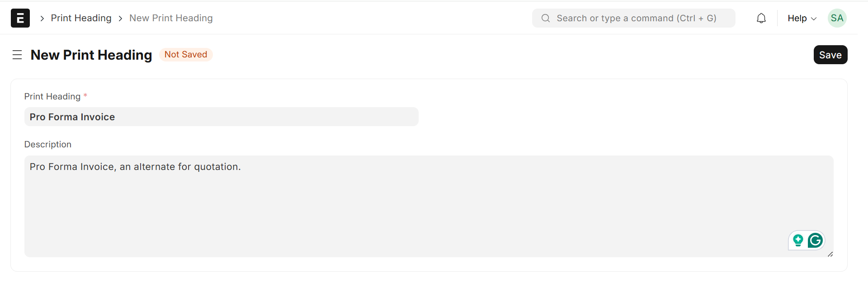
Task: Toggle the sidebar hamburger menu icon
Action: point(17,55)
